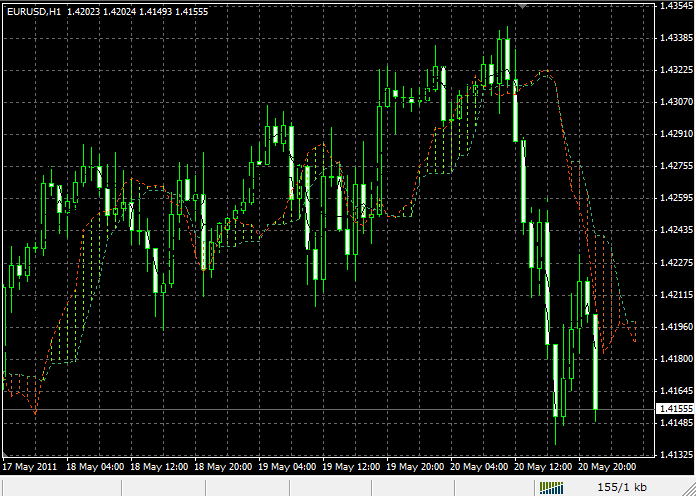
Task: Click the 1.41800 price scale label
Action: click(676, 359)
